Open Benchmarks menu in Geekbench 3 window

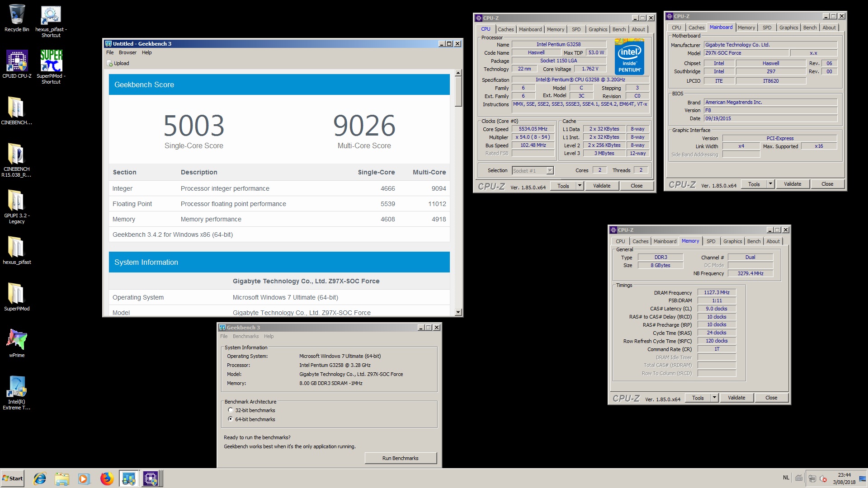pos(245,336)
